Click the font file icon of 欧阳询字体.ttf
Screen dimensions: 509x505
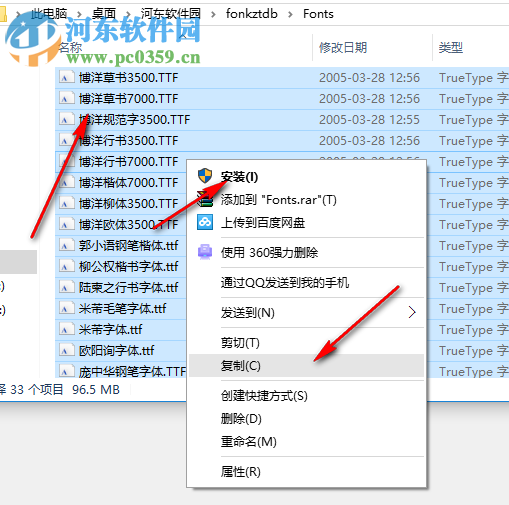coord(67,350)
